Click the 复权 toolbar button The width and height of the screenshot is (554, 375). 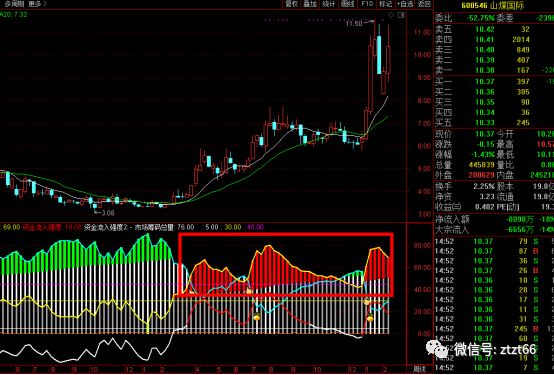(x=292, y=4)
